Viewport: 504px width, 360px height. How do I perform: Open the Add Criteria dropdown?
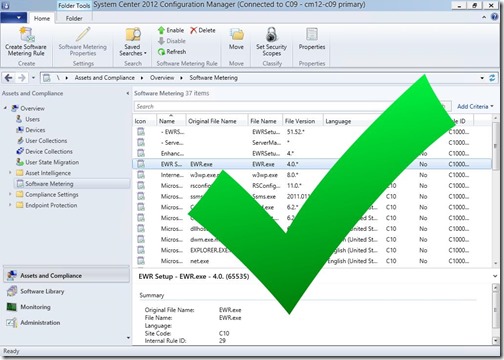coord(475,106)
